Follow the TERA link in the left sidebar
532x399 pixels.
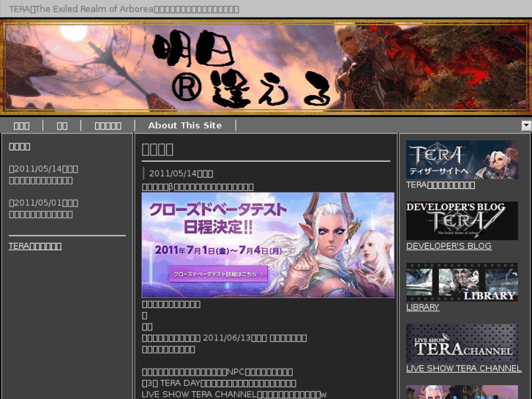35,246
